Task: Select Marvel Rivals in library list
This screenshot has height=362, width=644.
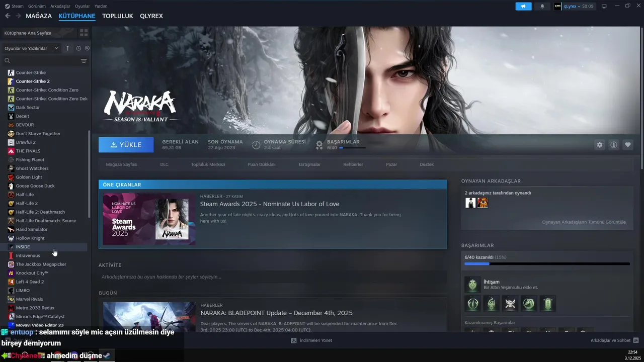Action: pos(29,299)
